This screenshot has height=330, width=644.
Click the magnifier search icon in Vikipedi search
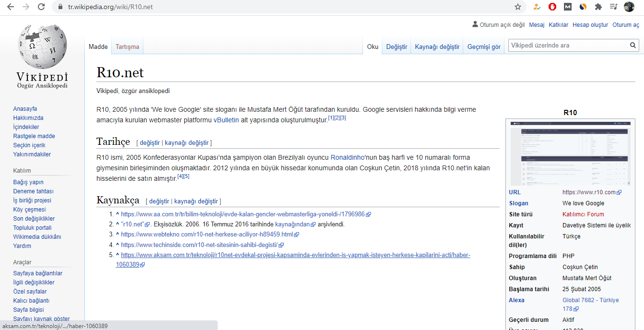pyautogui.click(x=633, y=46)
